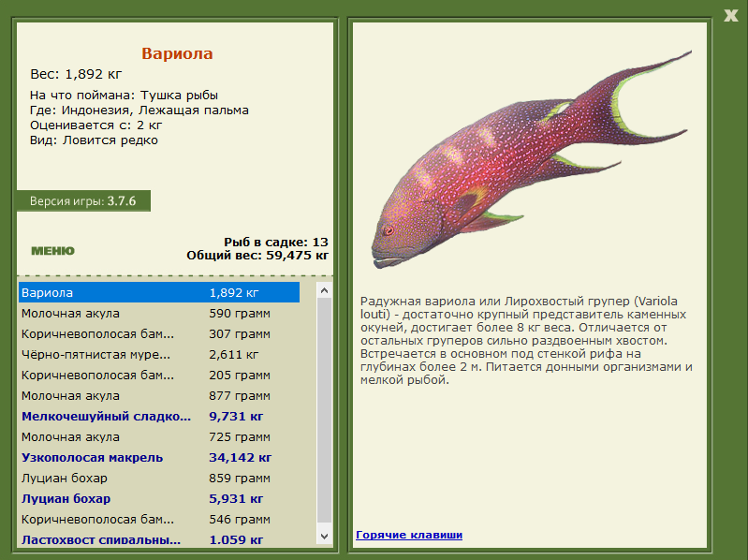The image size is (748, 560).
Task: Click the Радужная вариола description paragraph
Action: [x=526, y=341]
